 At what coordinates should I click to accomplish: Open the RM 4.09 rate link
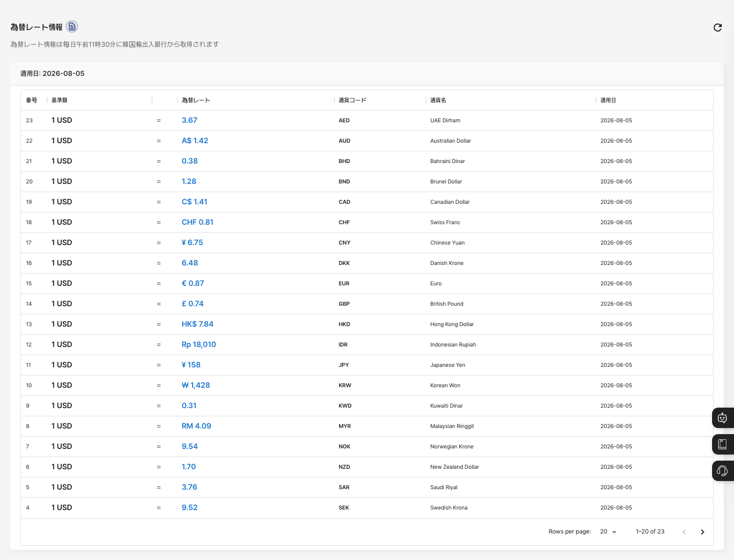pyautogui.click(x=196, y=426)
